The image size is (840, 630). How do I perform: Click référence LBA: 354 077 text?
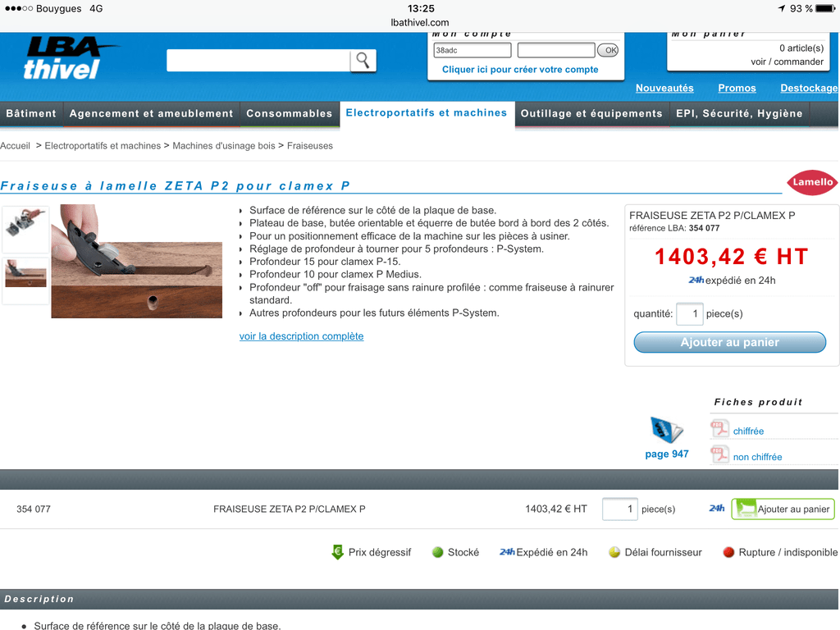tap(674, 228)
